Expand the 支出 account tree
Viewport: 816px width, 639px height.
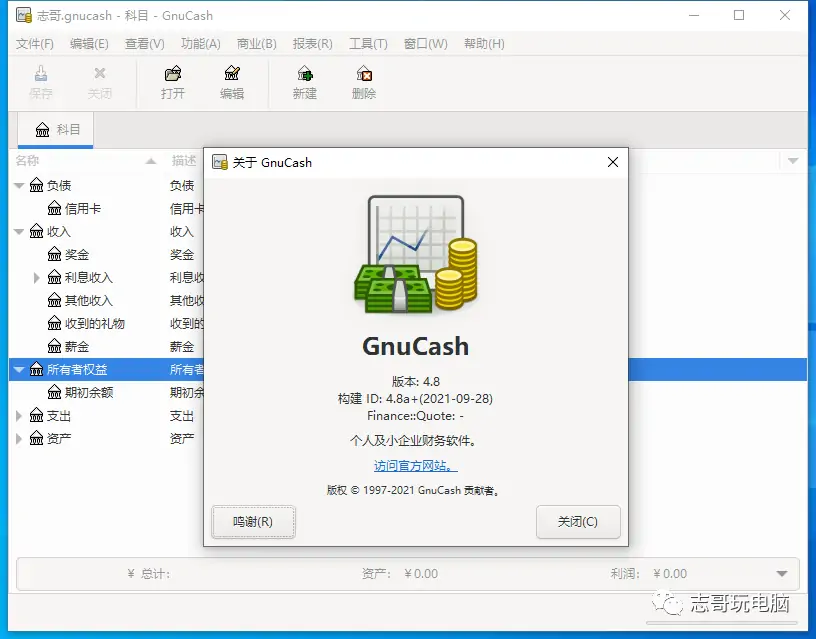click(20, 416)
